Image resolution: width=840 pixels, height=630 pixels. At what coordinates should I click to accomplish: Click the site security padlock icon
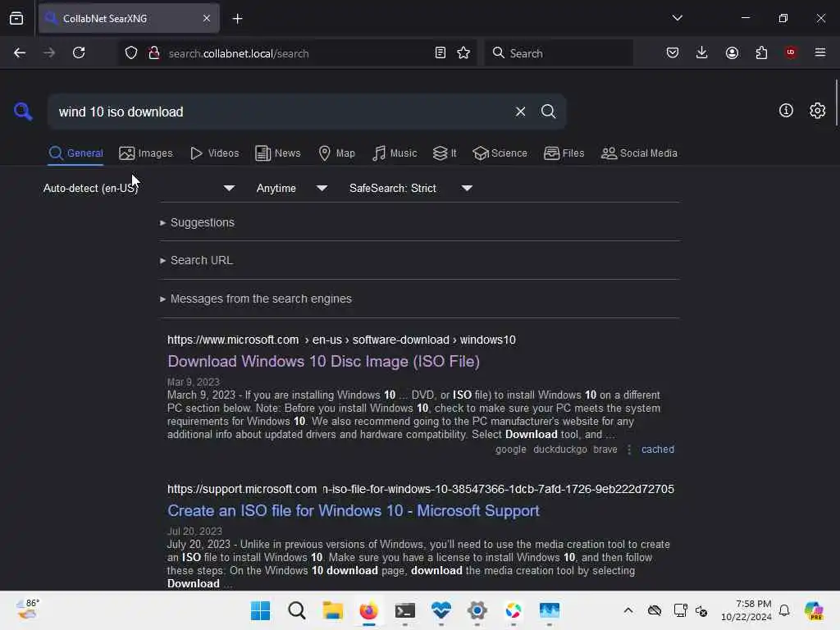[154, 52]
